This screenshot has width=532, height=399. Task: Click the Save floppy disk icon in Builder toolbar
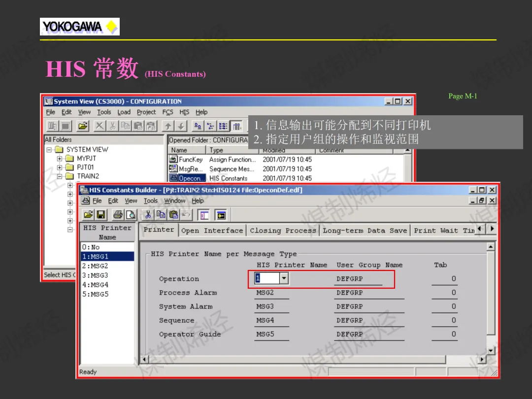[x=101, y=215]
